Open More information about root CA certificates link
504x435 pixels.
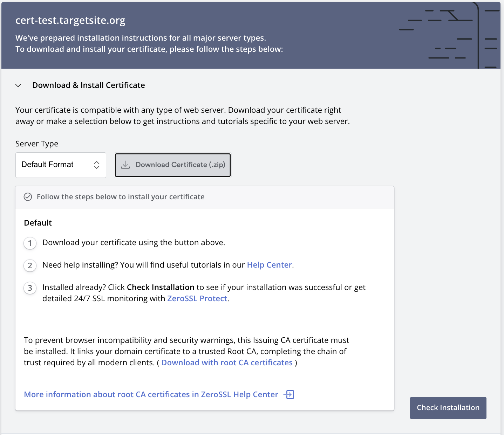pos(151,394)
